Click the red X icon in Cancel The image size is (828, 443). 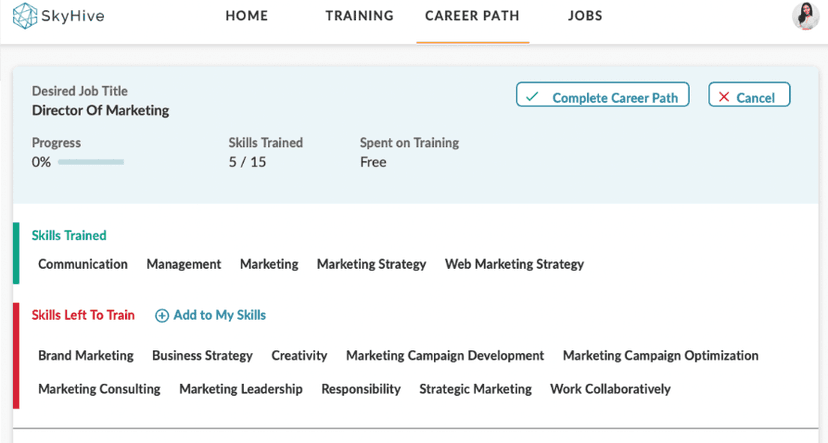point(724,97)
